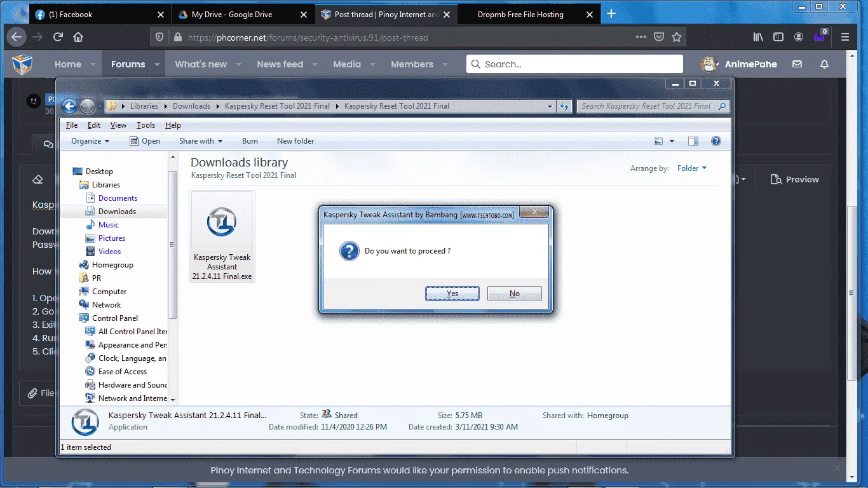The image size is (868, 488).
Task: Toggle the Firefox sidebar
Action: [778, 37]
